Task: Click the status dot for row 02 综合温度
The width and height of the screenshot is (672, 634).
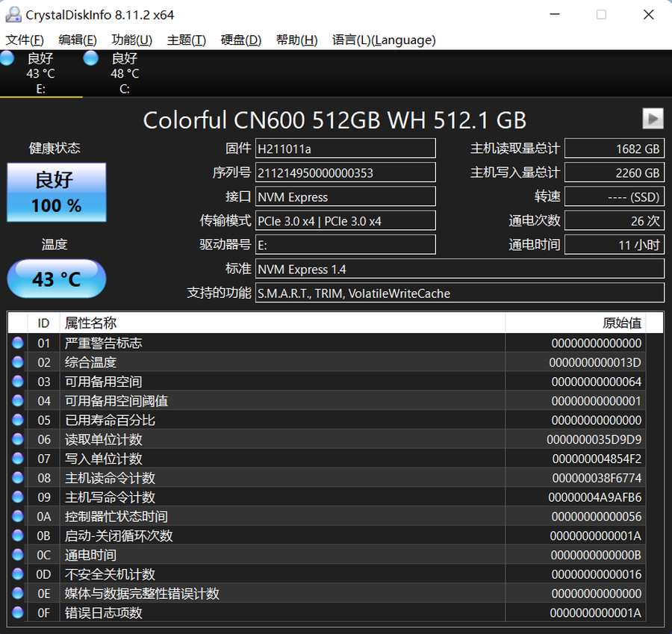Action: pos(18,361)
